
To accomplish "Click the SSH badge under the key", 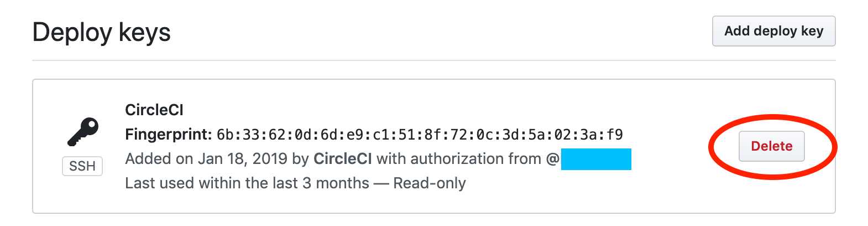I will point(82,166).
